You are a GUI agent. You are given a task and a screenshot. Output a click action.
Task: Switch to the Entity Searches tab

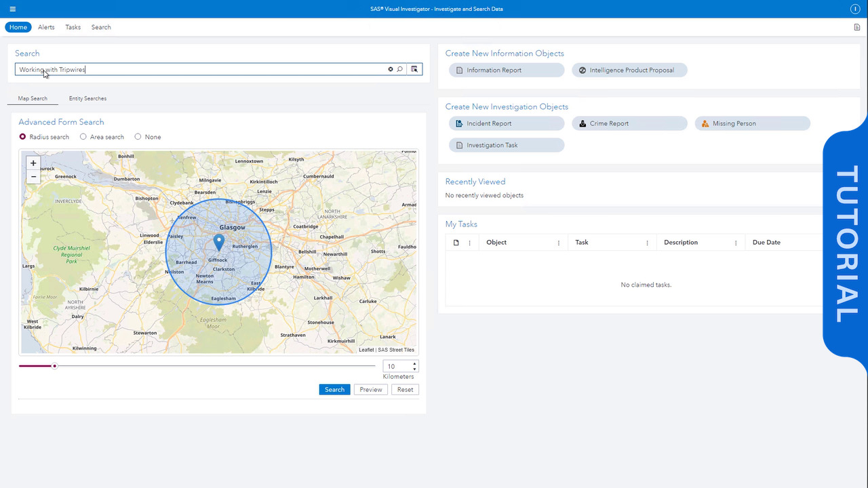point(87,98)
